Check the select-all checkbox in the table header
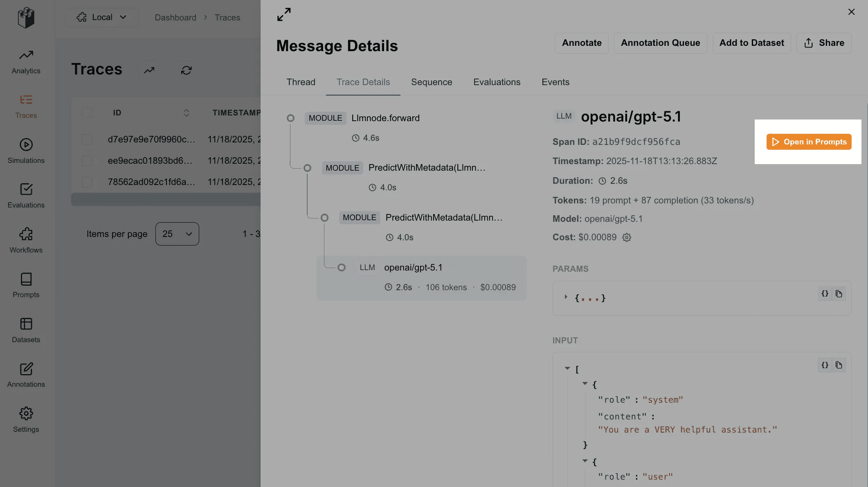The width and height of the screenshot is (868, 487). (x=87, y=113)
